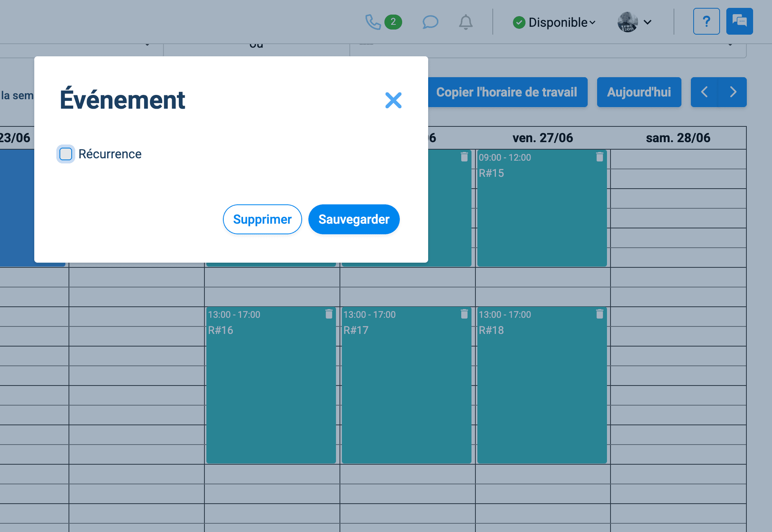Go to previous week arrow

pos(705,92)
